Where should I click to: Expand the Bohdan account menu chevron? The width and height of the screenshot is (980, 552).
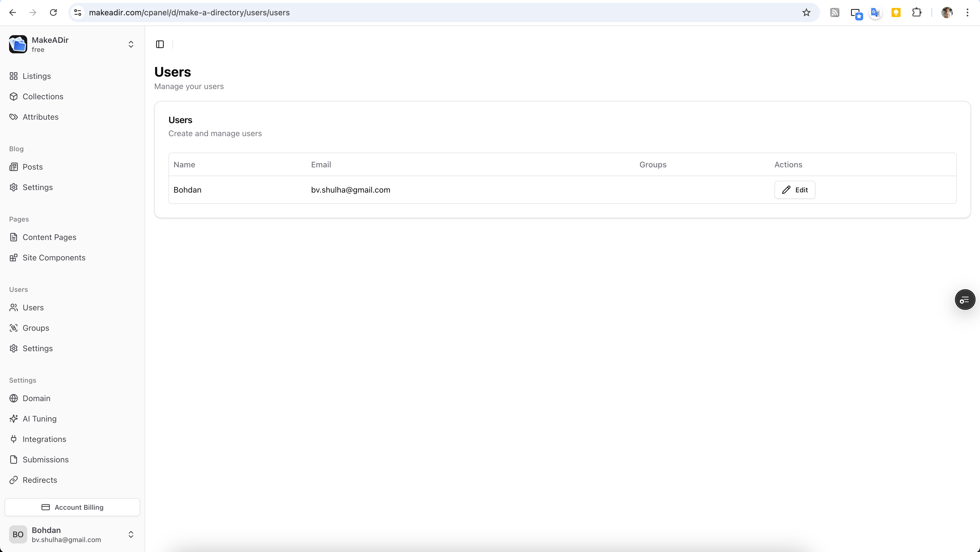pos(131,534)
